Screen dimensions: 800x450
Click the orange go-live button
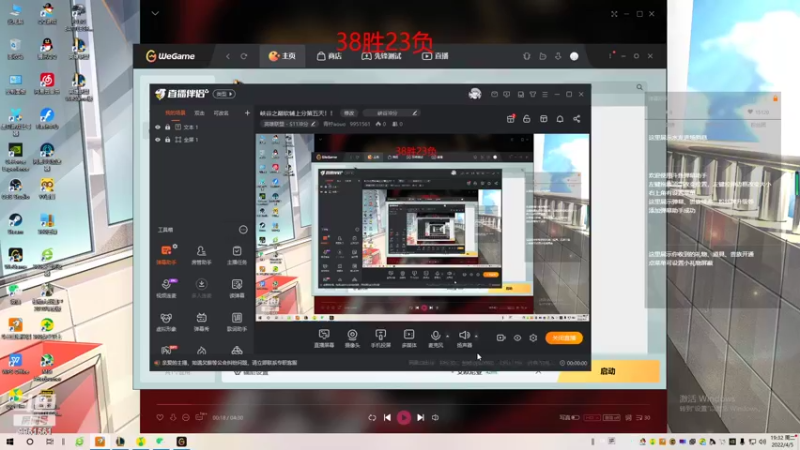[564, 338]
